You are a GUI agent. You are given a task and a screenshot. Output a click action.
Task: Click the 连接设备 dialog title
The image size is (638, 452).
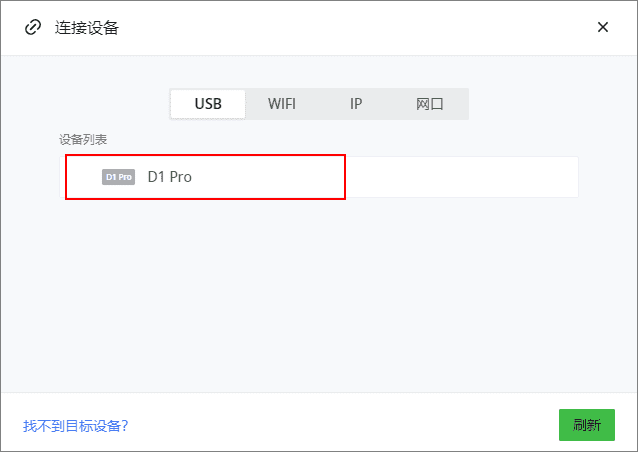point(87,28)
